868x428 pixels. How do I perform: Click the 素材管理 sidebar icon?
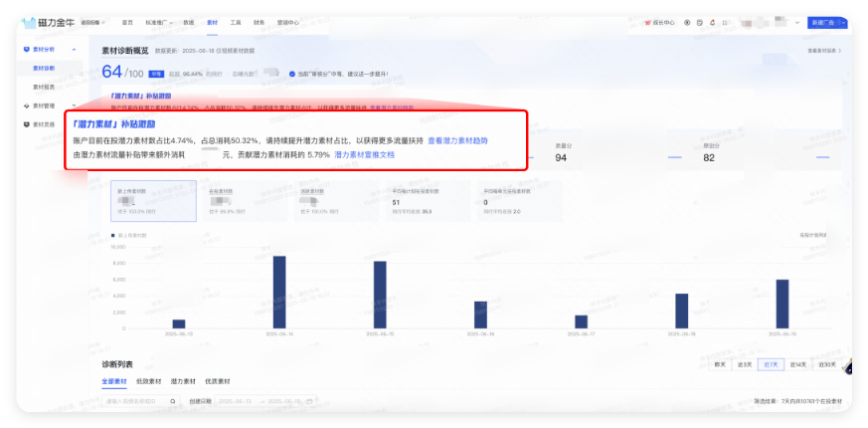[27, 106]
